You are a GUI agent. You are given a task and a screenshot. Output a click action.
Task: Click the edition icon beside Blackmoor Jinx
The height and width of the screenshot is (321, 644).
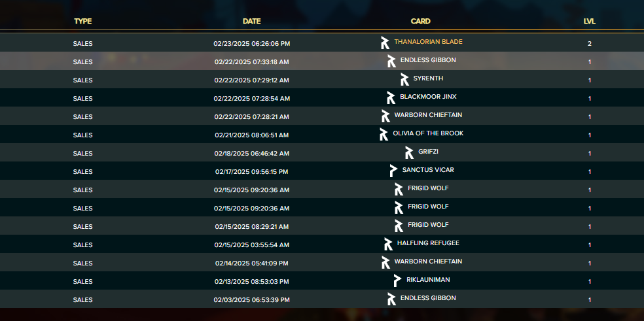[391, 97]
